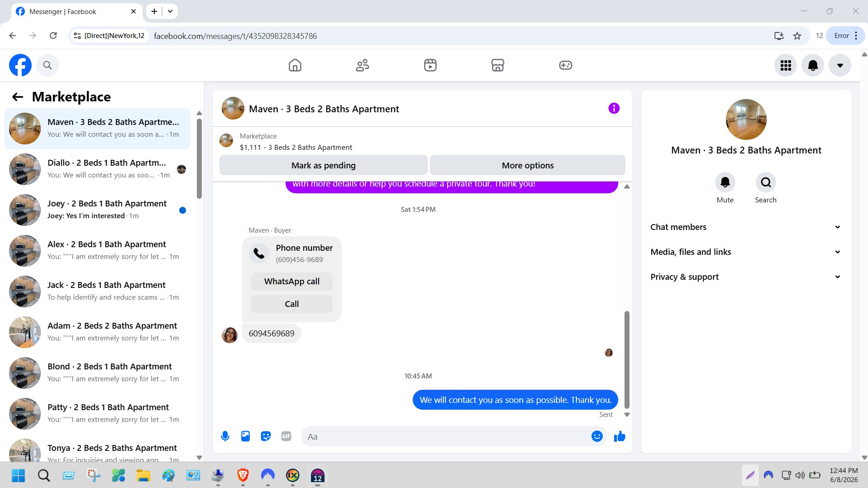Bookmark this page with star icon
Image resolution: width=868 pixels, height=488 pixels.
797,36
